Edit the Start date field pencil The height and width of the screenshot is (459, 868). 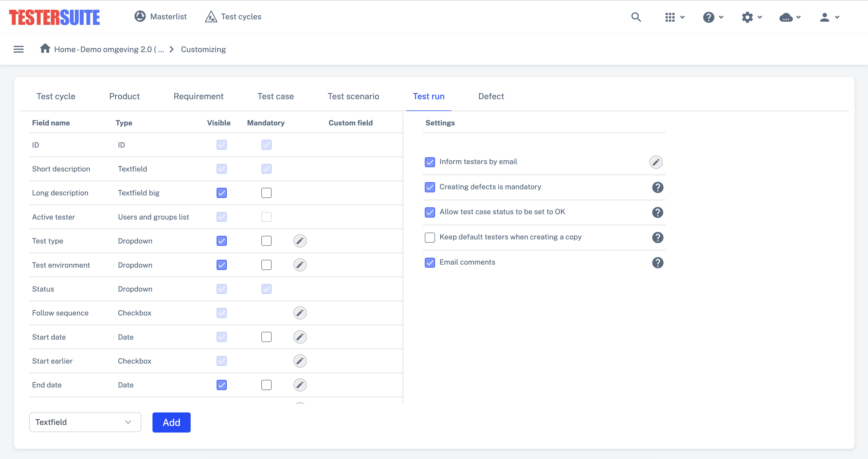point(300,337)
